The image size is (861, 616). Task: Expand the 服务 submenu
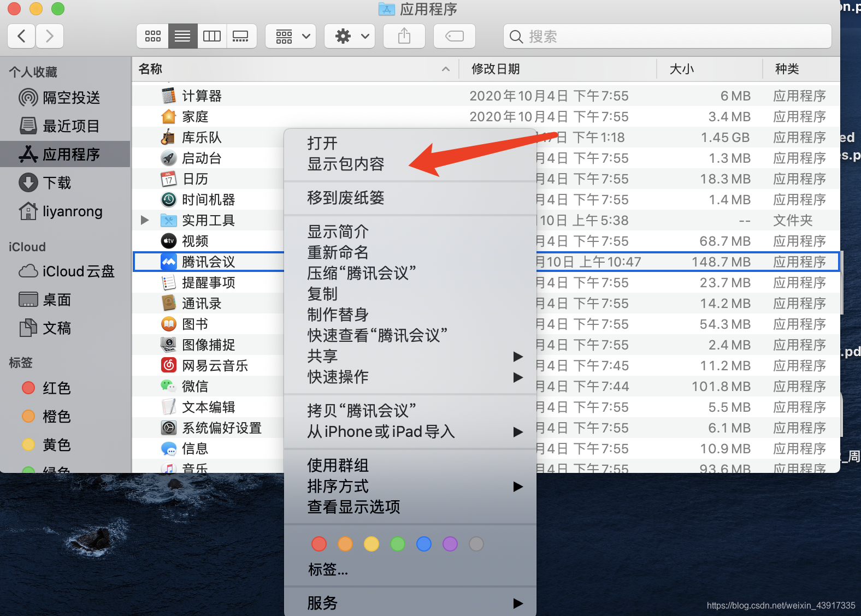[410, 603]
